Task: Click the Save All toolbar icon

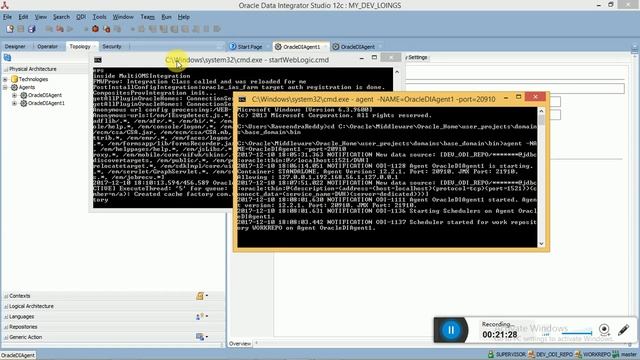Action: point(31,29)
